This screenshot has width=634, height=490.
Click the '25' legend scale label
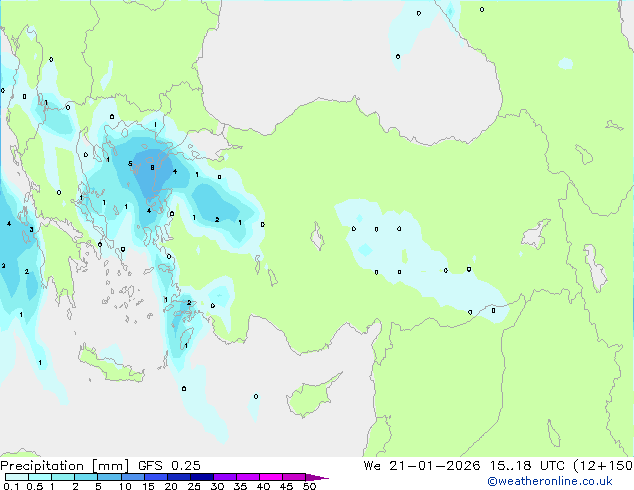click(194, 486)
